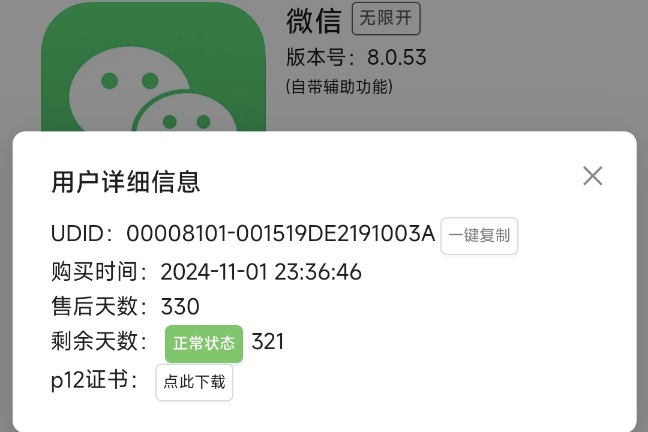Screen dimensions: 648x432
Task: Click the 微信 app title
Action: [314, 21]
